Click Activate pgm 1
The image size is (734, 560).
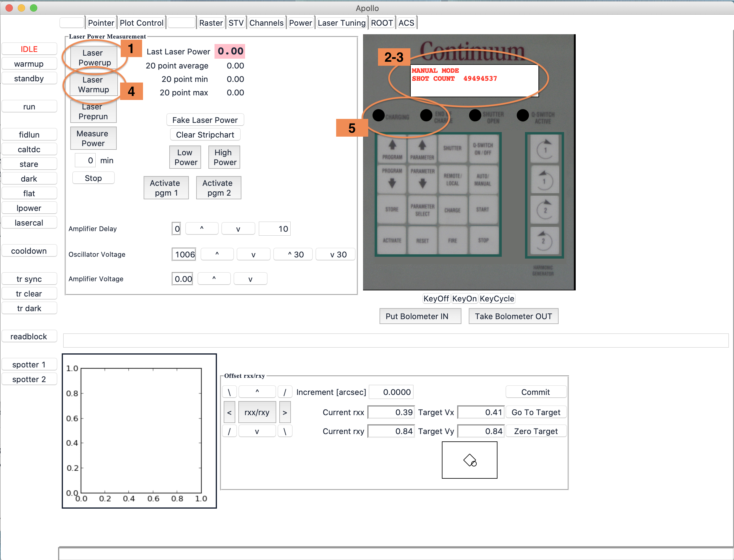[166, 188]
